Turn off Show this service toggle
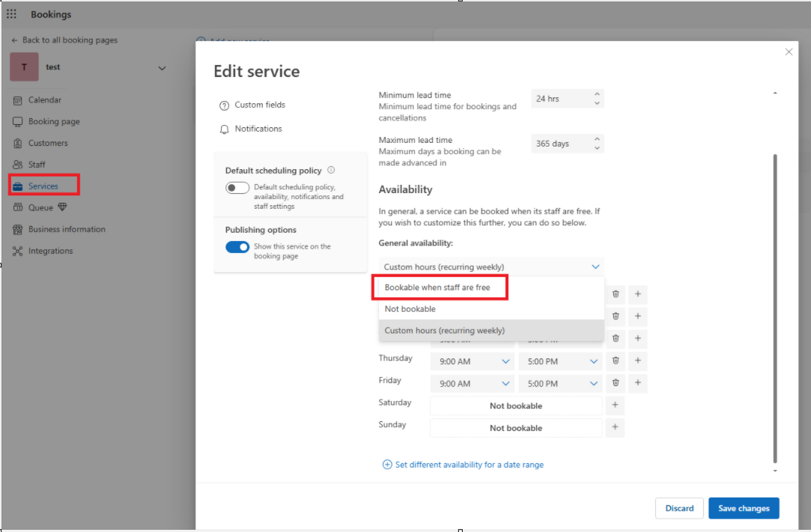This screenshot has width=811, height=532. (237, 247)
